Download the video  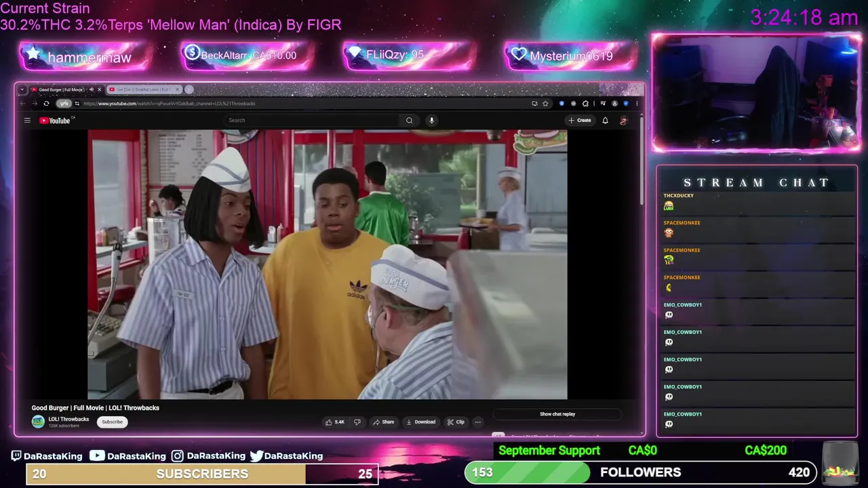(x=420, y=422)
